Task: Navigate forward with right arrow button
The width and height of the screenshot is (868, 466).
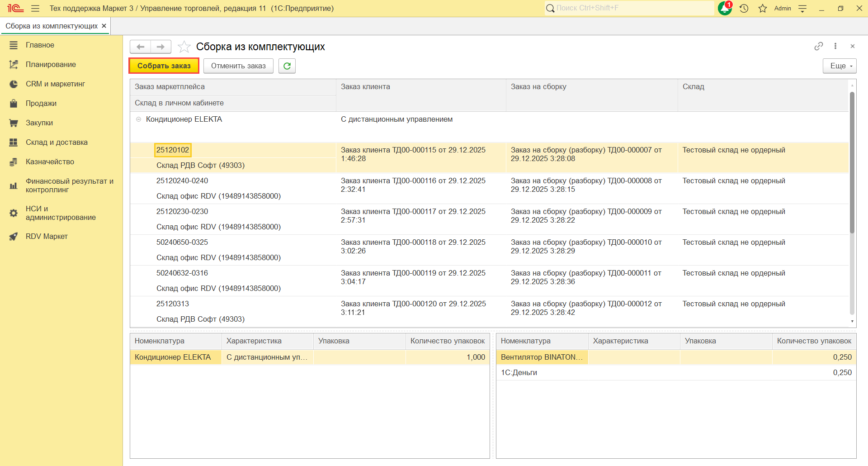Action: point(160,47)
